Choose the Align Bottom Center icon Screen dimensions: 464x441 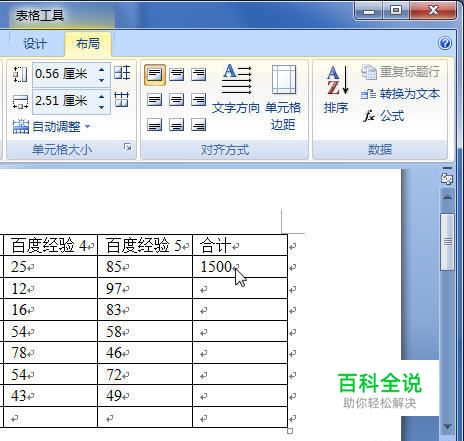pyautogui.click(x=176, y=125)
